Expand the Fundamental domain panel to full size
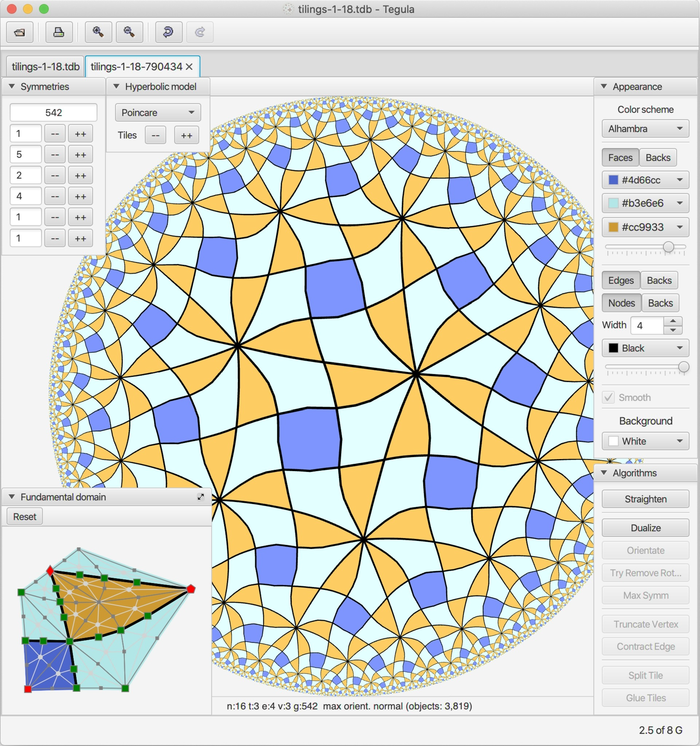The width and height of the screenshot is (700, 746). tap(201, 497)
